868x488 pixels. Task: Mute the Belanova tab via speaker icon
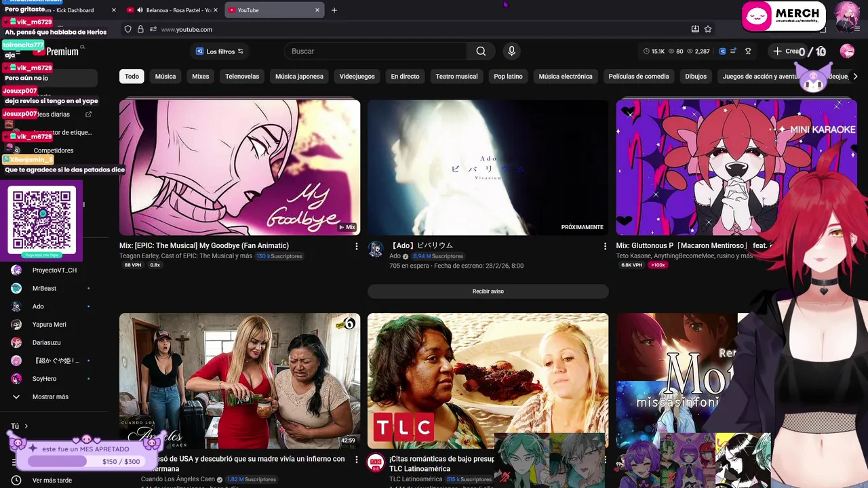[140, 10]
